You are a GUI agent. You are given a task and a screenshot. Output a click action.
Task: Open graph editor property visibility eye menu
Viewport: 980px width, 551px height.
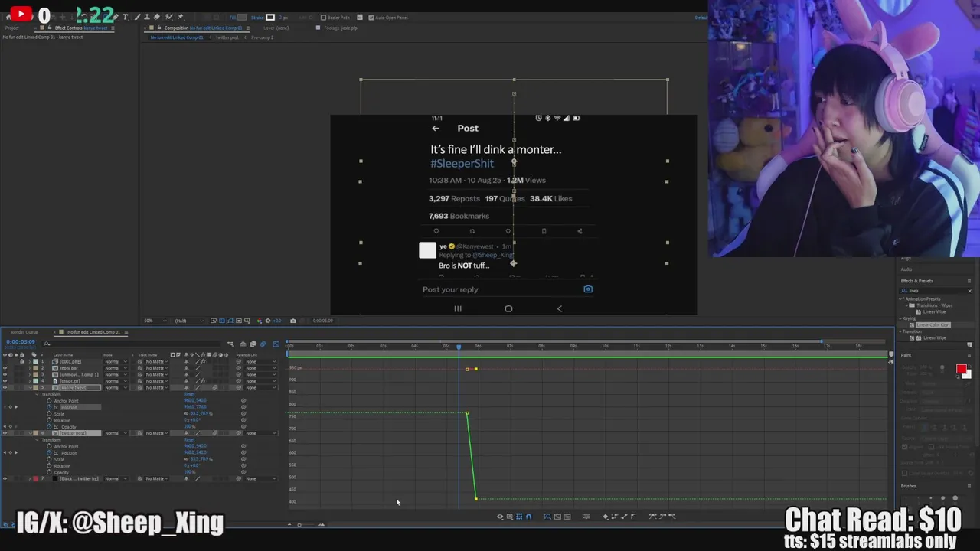click(500, 517)
